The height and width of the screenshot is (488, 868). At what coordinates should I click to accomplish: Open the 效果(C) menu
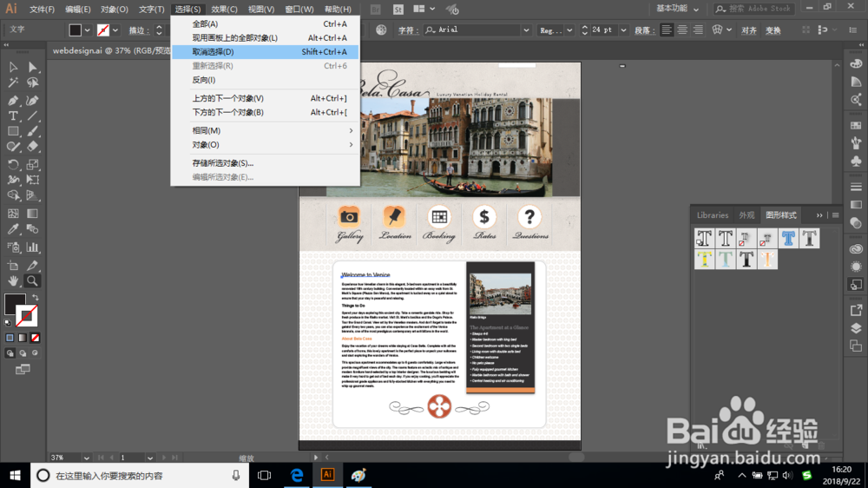point(224,10)
